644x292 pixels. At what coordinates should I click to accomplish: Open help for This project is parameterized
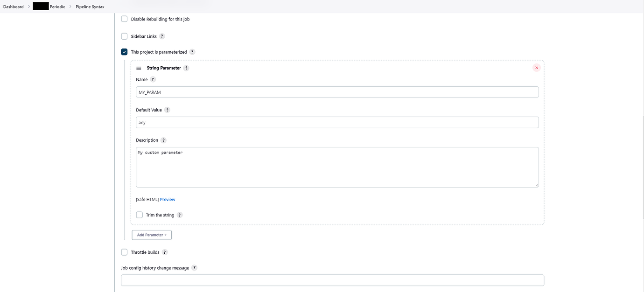coord(192,52)
